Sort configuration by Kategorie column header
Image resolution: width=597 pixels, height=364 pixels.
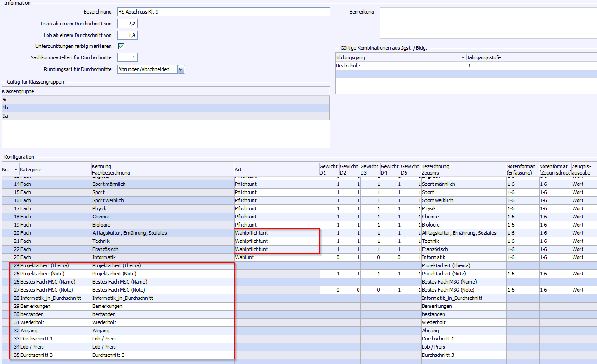(55, 170)
